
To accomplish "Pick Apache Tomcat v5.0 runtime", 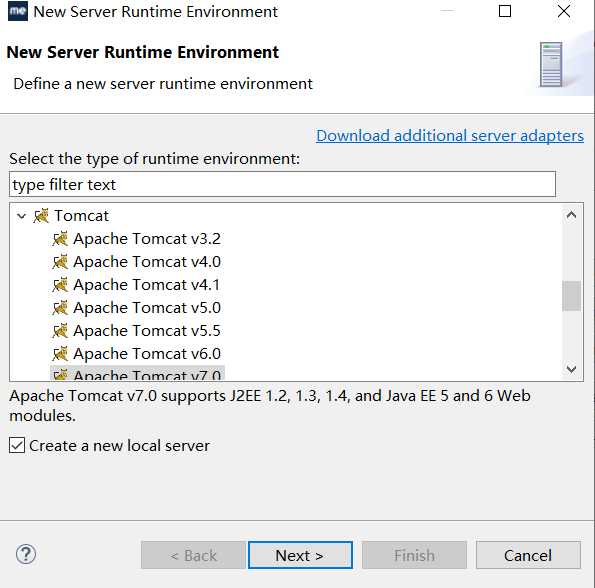I will click(x=147, y=308).
